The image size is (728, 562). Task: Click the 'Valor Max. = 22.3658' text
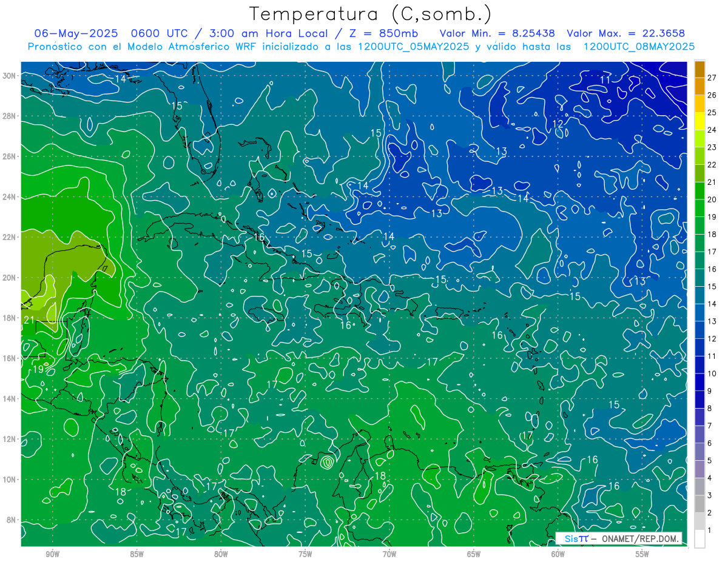click(x=627, y=33)
